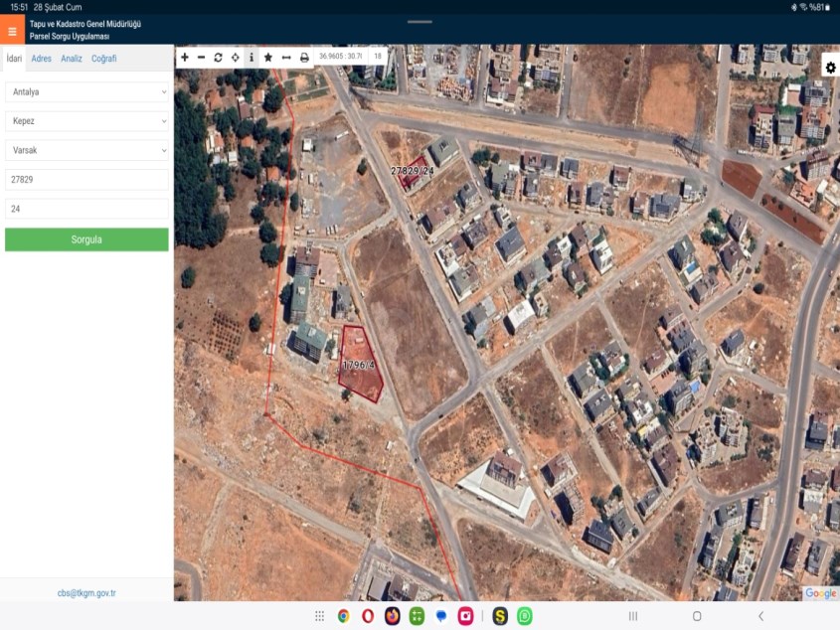This screenshot has height=630, width=840.
Task: Print the map using the printer icon
Action: (x=304, y=58)
